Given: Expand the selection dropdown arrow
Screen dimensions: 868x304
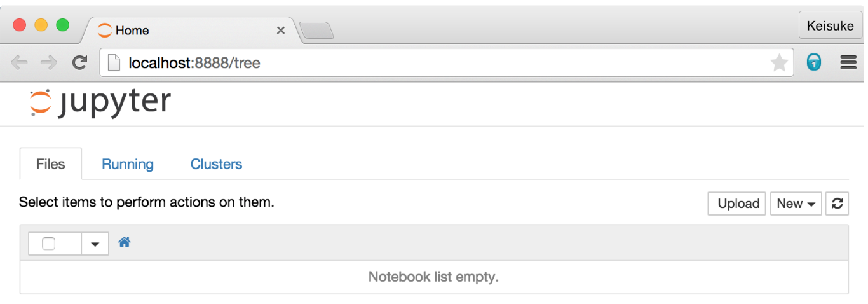Looking at the screenshot, I should [x=95, y=244].
